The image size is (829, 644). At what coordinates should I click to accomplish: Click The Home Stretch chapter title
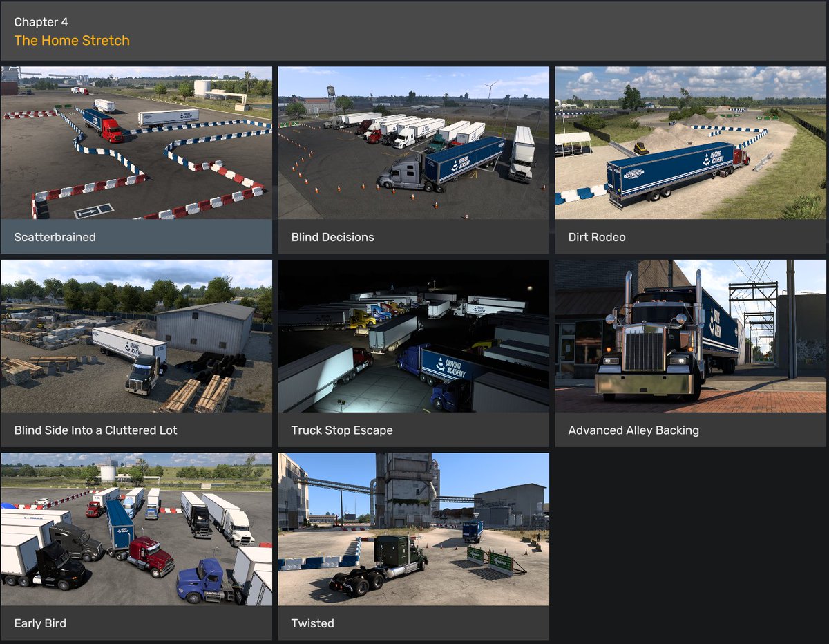tap(72, 40)
